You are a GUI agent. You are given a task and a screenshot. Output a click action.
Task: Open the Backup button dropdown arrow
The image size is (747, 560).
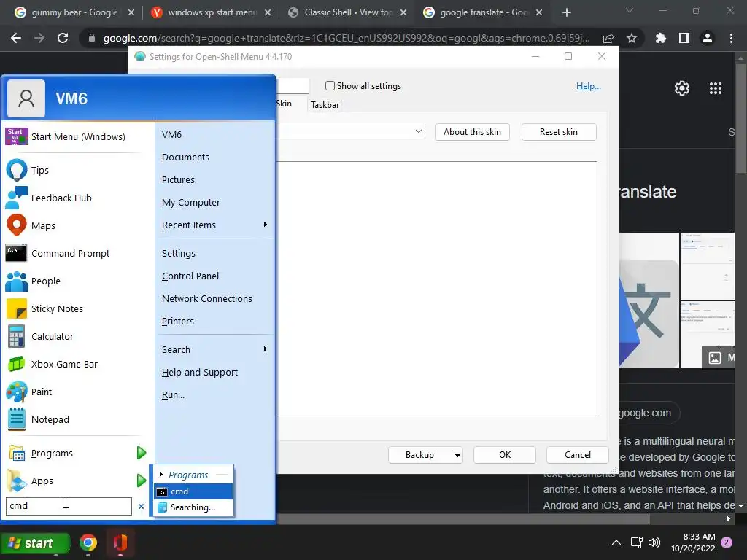[x=457, y=455]
